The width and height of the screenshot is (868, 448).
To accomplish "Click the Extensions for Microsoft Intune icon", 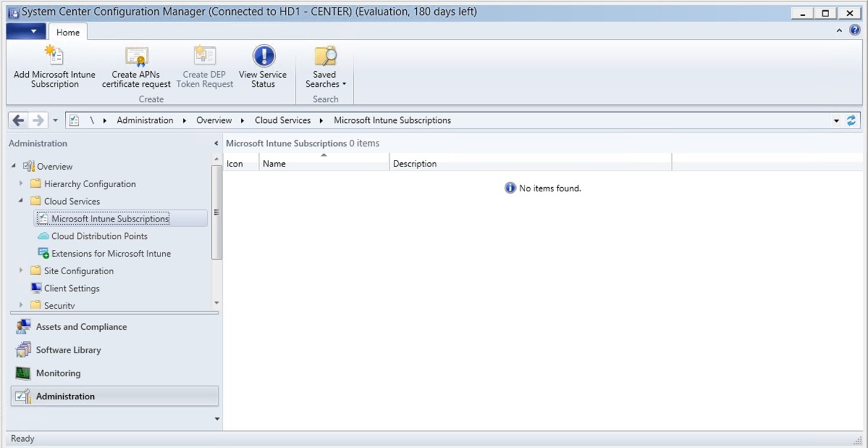I will (x=43, y=253).
